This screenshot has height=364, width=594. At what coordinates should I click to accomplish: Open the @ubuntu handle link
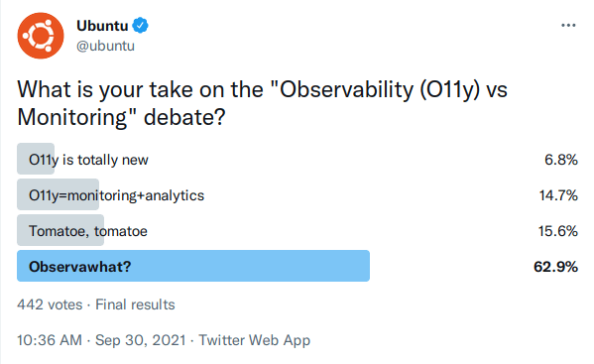[x=105, y=46]
